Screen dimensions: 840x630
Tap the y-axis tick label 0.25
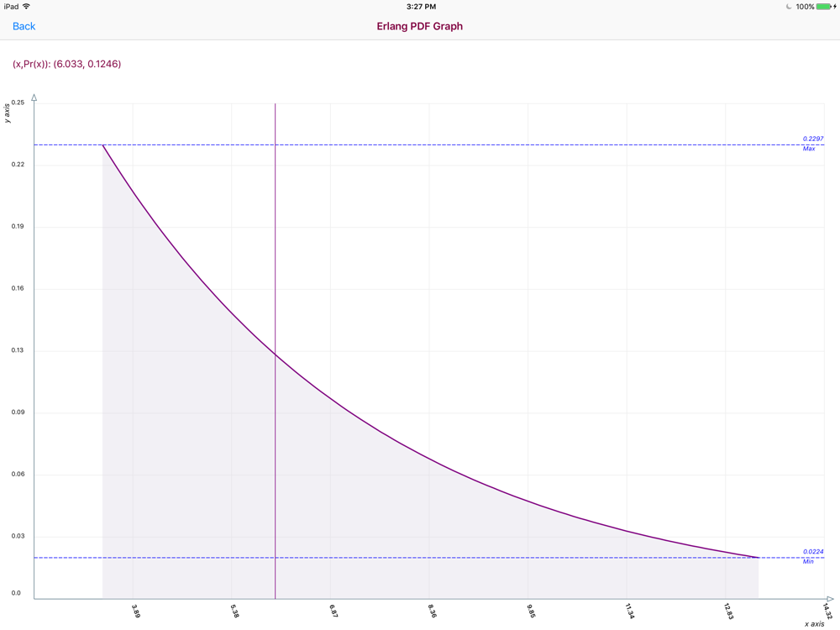coord(18,102)
